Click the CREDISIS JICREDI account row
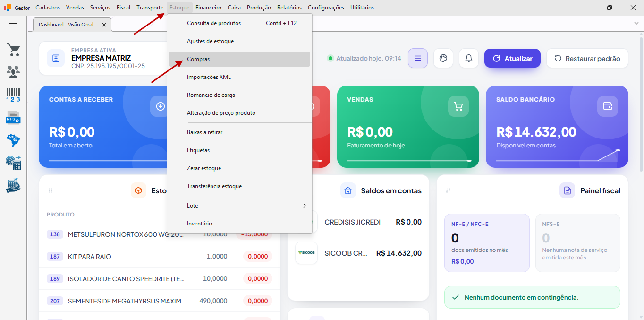 coord(358,222)
